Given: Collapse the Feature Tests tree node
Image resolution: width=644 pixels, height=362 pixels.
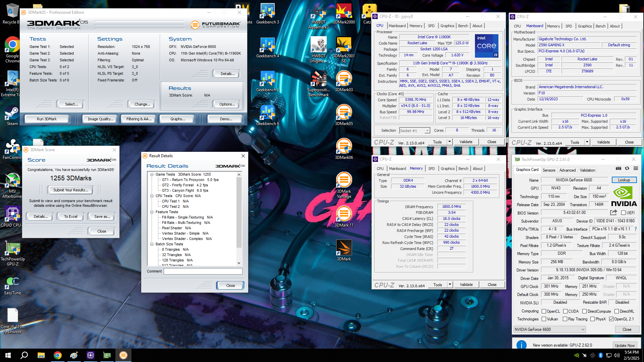Looking at the screenshot, I should click(x=152, y=212).
